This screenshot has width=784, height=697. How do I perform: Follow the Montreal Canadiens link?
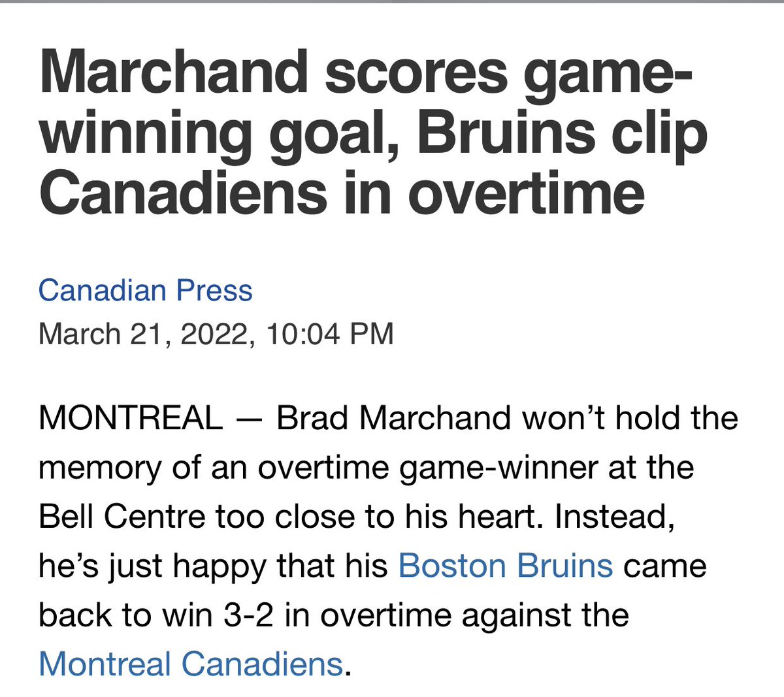point(191,664)
